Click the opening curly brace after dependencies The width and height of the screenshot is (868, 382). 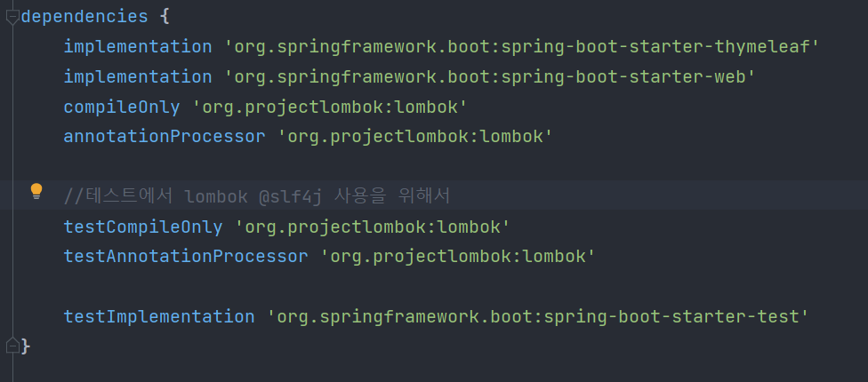click(165, 17)
